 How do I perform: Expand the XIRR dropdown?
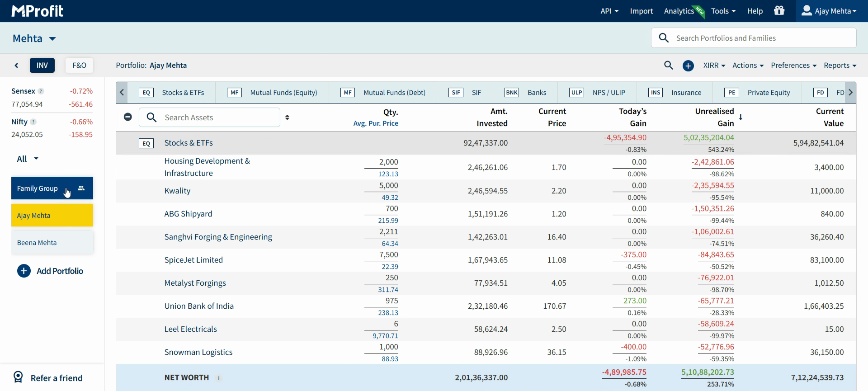(714, 66)
